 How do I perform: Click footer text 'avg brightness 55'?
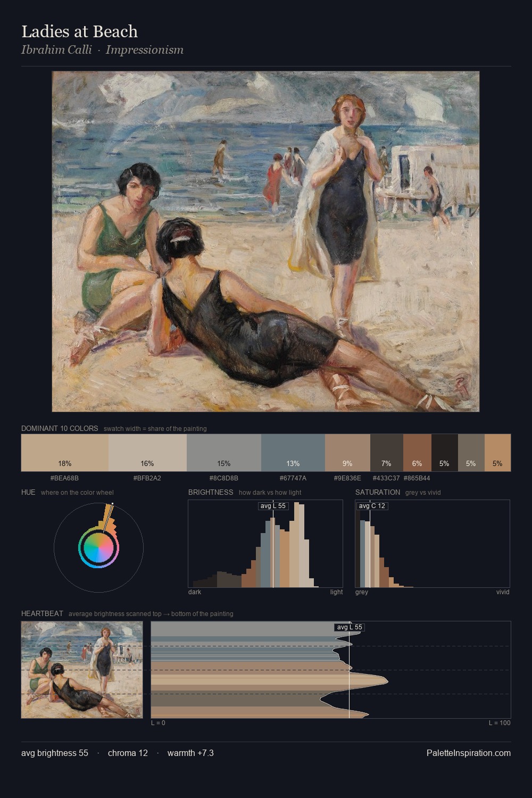[x=55, y=753]
